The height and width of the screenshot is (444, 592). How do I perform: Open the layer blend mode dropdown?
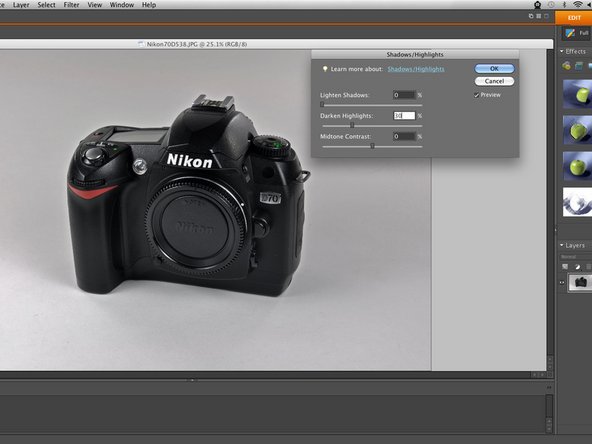[x=575, y=257]
